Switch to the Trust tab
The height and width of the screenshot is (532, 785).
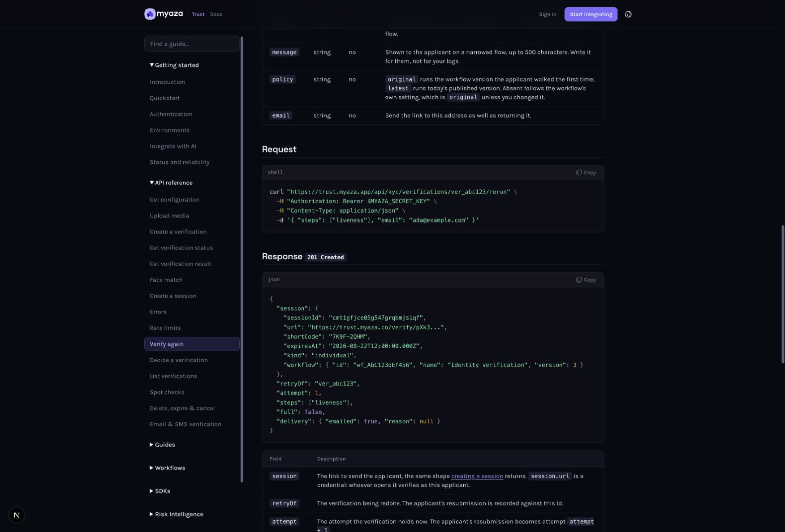coord(198,14)
